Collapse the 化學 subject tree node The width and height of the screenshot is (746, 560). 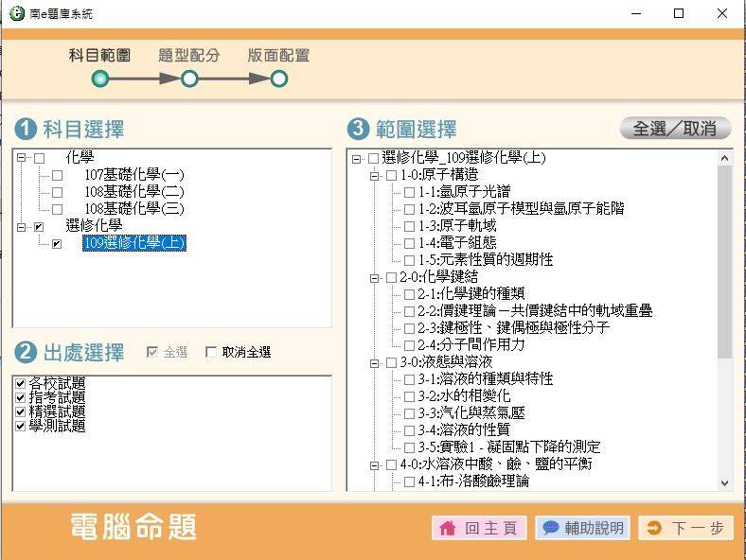click(x=21, y=157)
